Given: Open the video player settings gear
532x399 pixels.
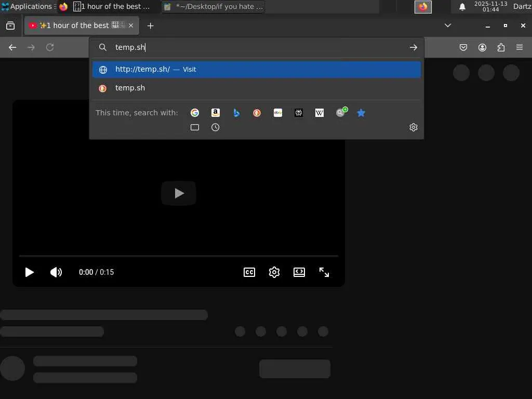Looking at the screenshot, I should (274, 272).
